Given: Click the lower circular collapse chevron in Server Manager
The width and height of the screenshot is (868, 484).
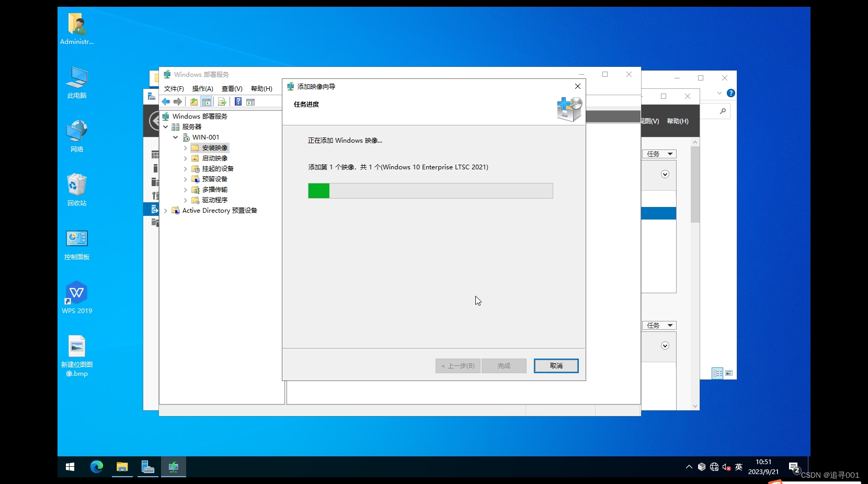Looking at the screenshot, I should 665,346.
